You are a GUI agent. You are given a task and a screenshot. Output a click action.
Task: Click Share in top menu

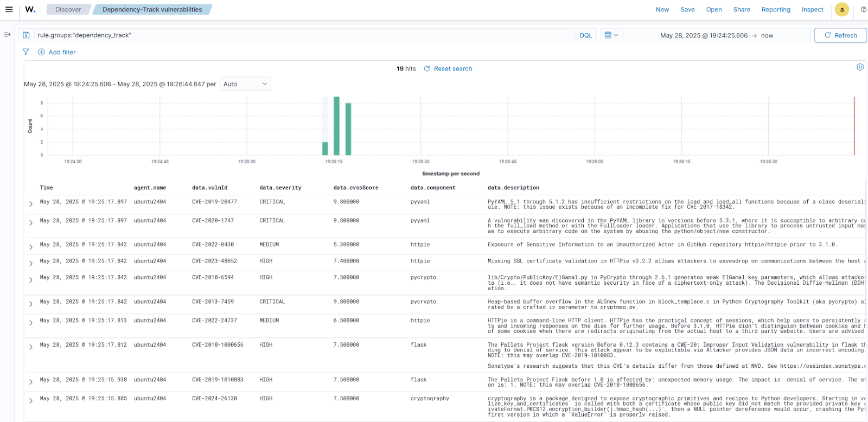pos(742,10)
